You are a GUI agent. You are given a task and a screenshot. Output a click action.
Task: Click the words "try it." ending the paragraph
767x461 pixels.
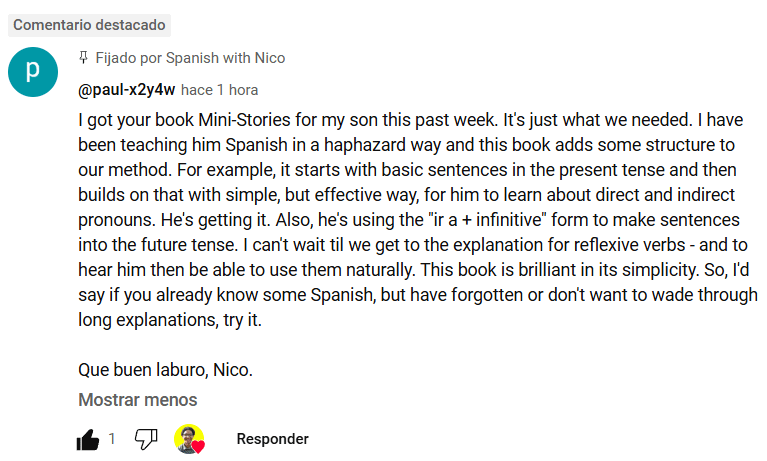249,320
